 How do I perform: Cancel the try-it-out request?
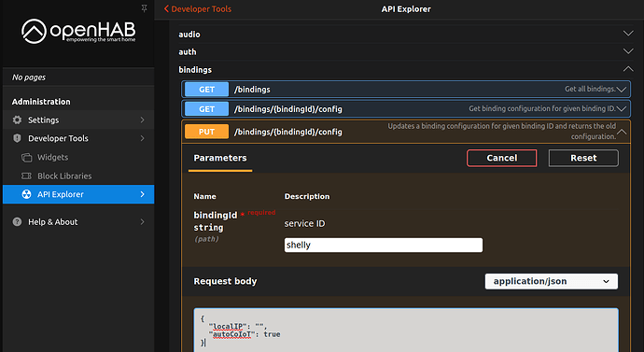[501, 158]
